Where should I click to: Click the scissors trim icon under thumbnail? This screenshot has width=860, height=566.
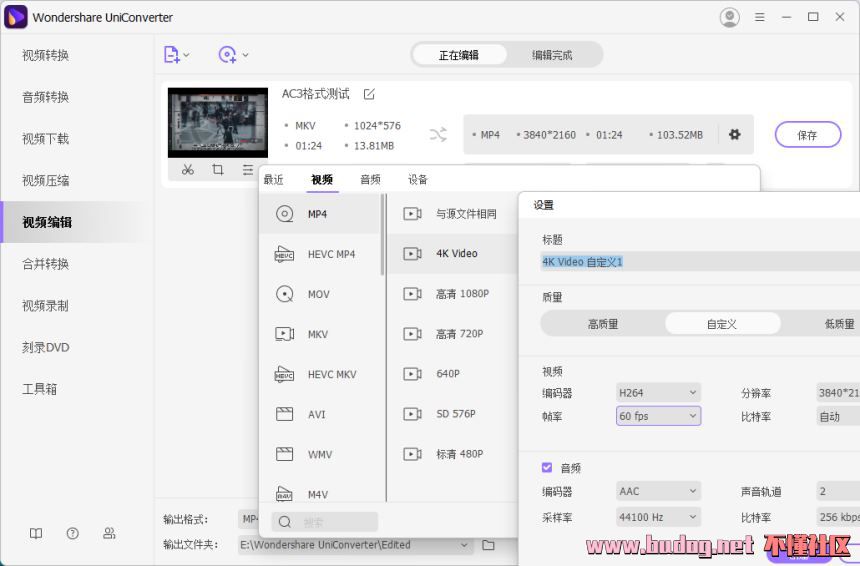coord(188,170)
